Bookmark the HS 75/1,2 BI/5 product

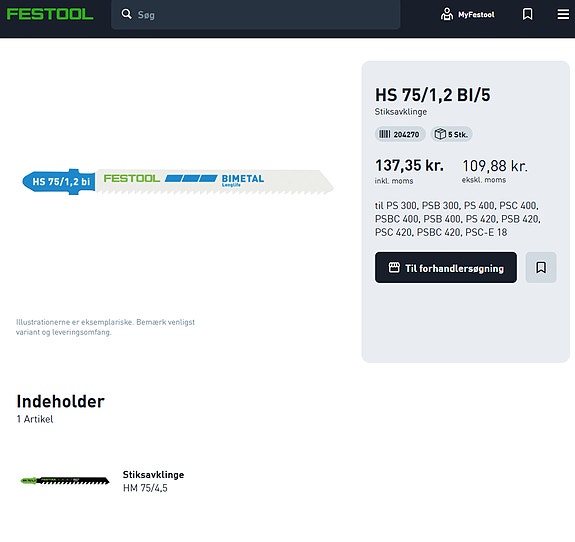[541, 267]
